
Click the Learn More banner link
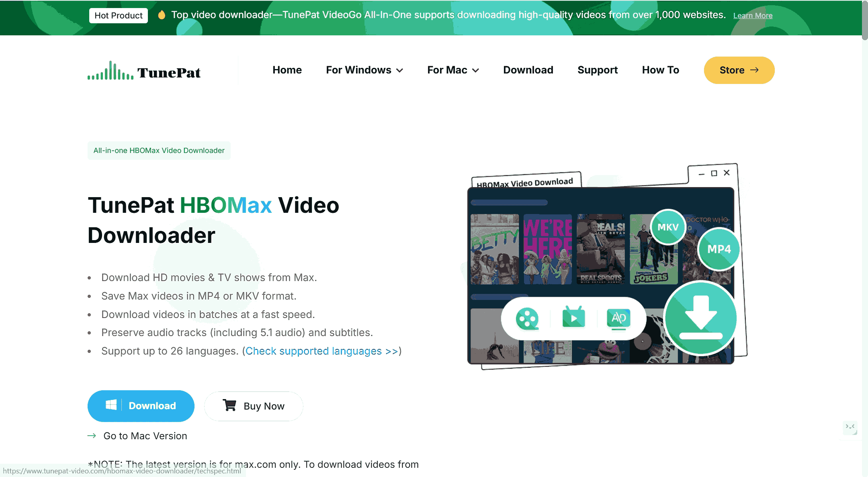click(753, 16)
